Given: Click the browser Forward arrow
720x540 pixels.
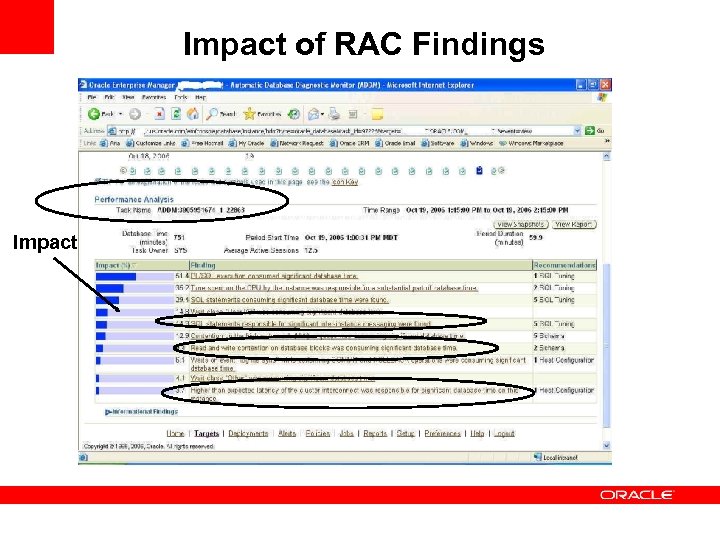Looking at the screenshot, I should pyautogui.click(x=135, y=114).
